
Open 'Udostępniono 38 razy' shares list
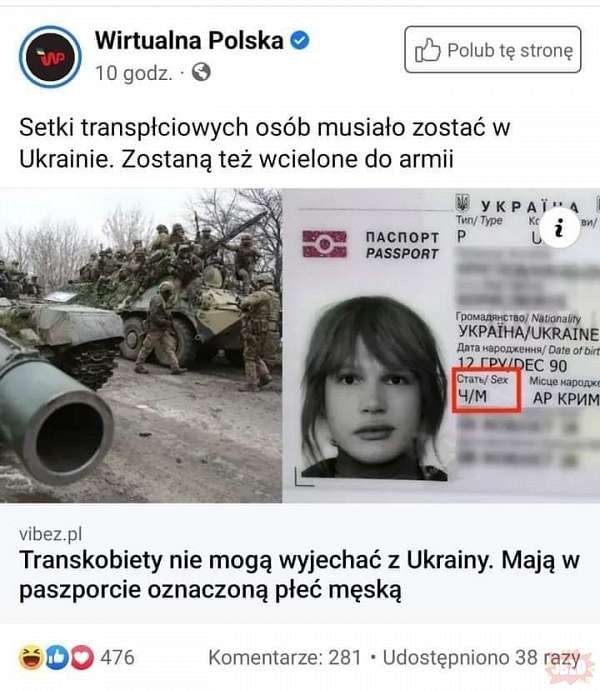(482, 658)
